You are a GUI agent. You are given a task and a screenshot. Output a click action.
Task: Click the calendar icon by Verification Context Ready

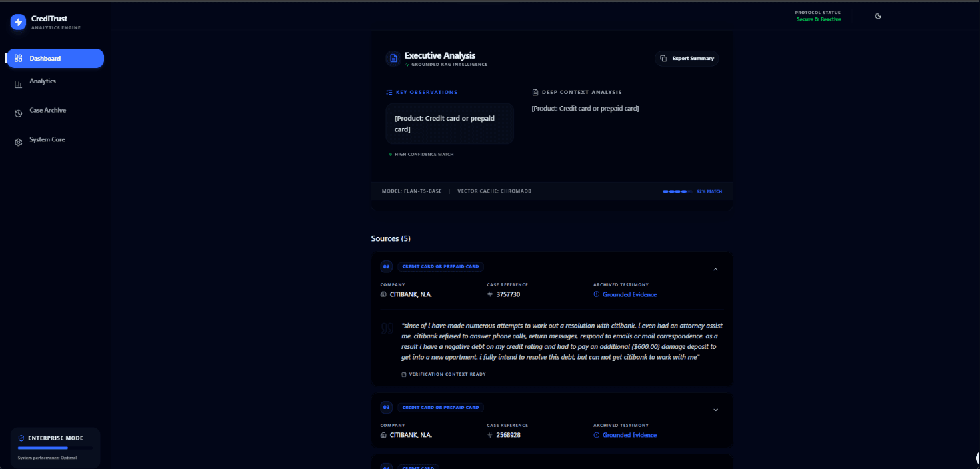(x=404, y=374)
